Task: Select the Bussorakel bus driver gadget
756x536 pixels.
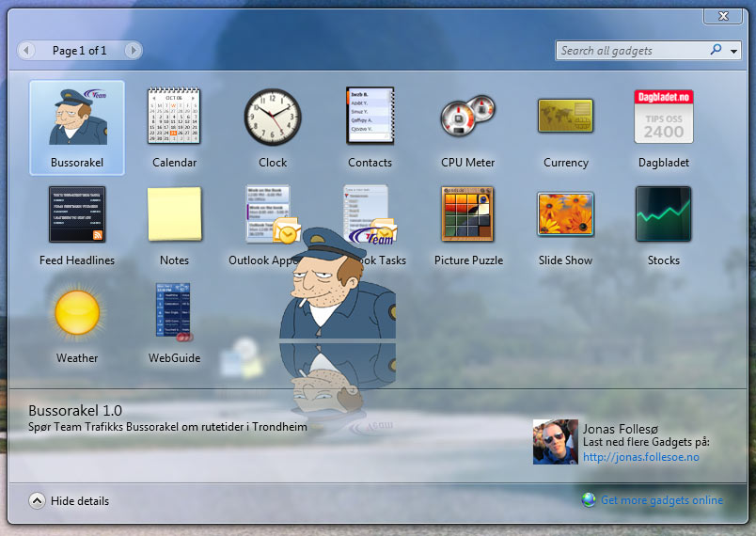Action: click(x=77, y=128)
